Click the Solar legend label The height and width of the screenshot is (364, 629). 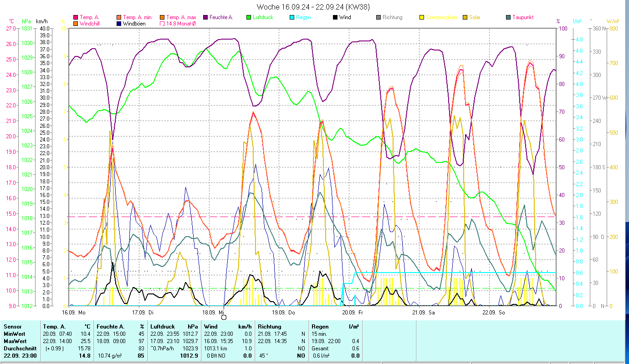point(475,17)
